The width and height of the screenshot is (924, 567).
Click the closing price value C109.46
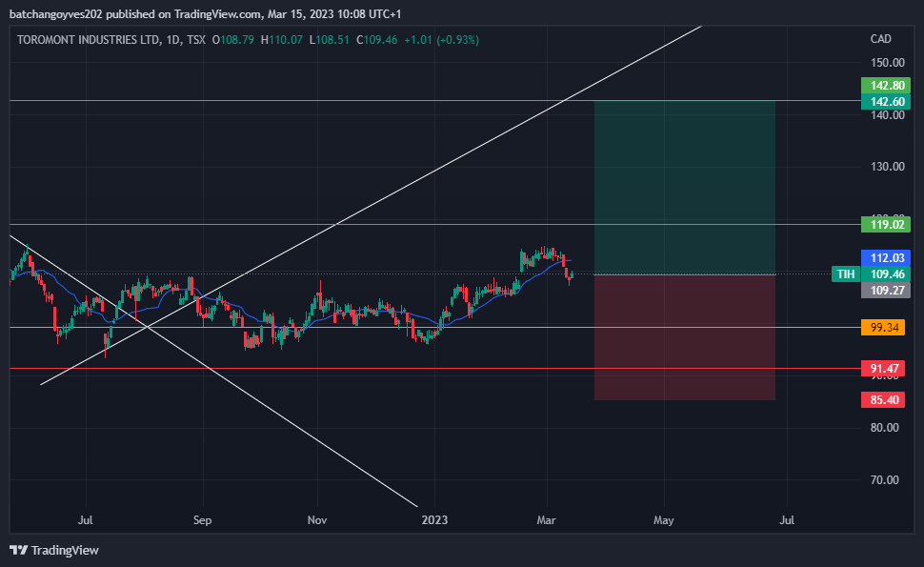[376, 40]
